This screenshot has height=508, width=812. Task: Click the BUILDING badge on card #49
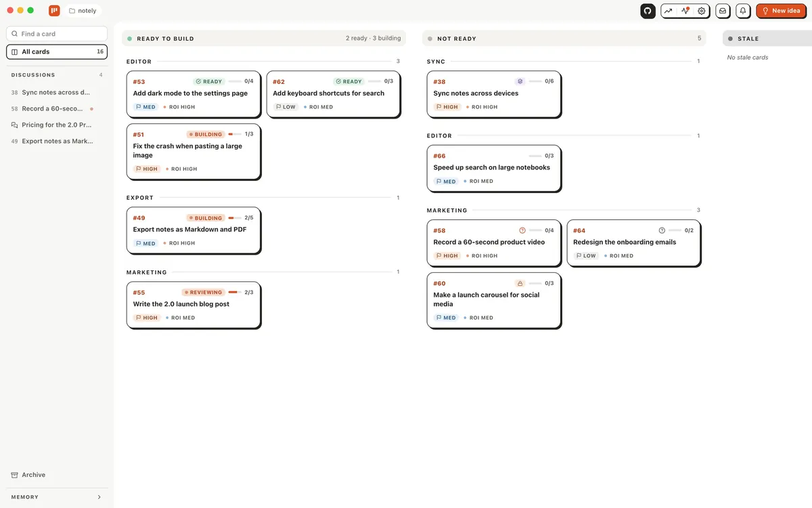[206, 218]
